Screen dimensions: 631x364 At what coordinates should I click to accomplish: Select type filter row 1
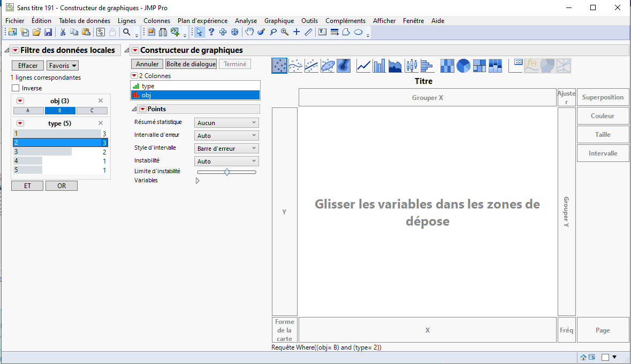pyautogui.click(x=60, y=134)
